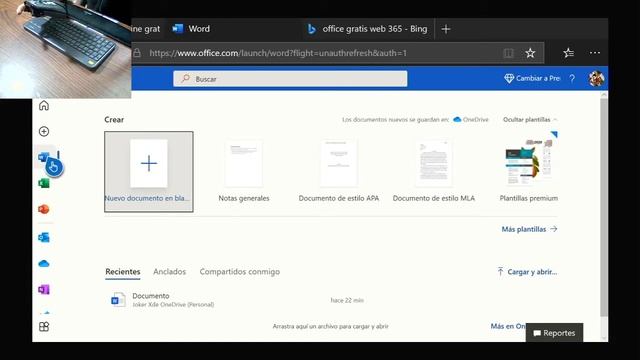Toggle the reading view icon in the address bar

[509, 53]
